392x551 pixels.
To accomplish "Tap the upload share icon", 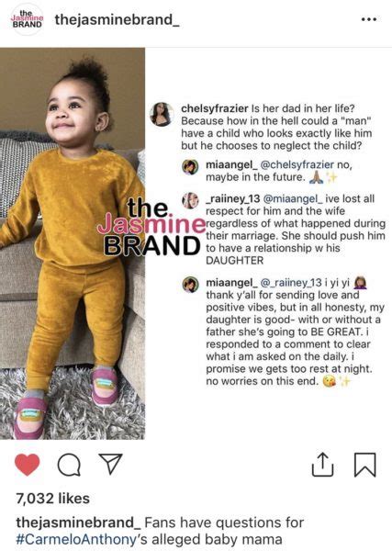I will [322, 465].
